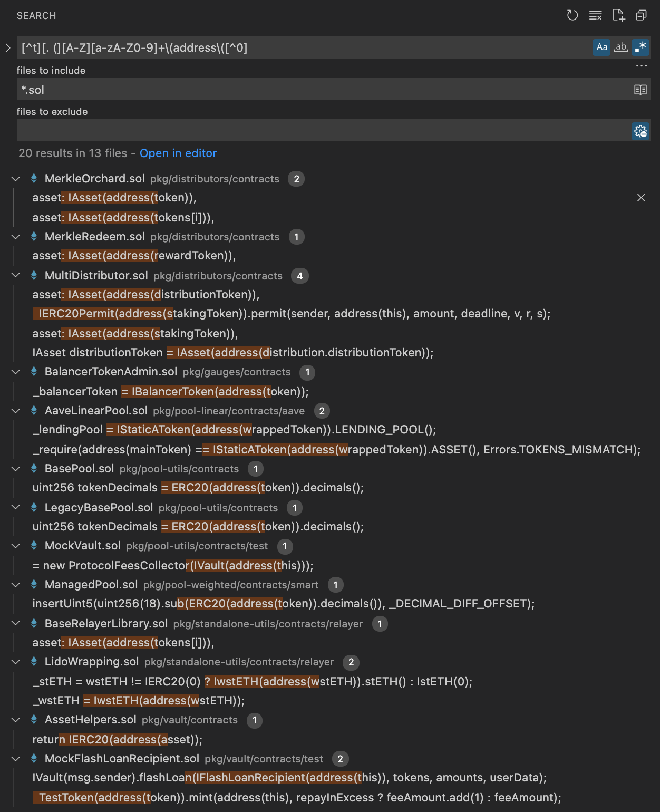This screenshot has width=660, height=812.
Task: Expand the replace field chevron
Action: tap(8, 47)
